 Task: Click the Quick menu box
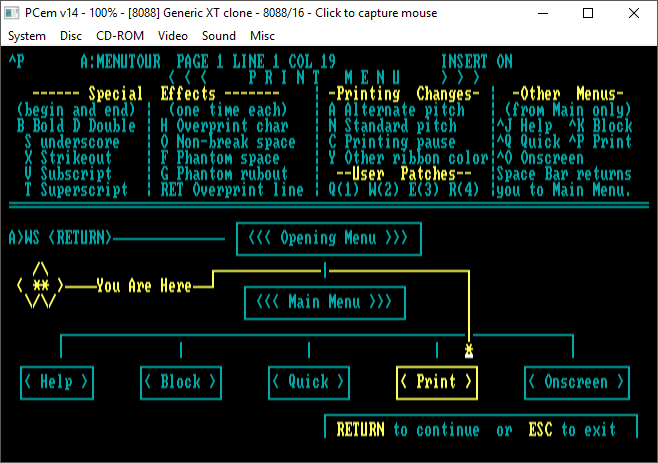click(x=309, y=382)
